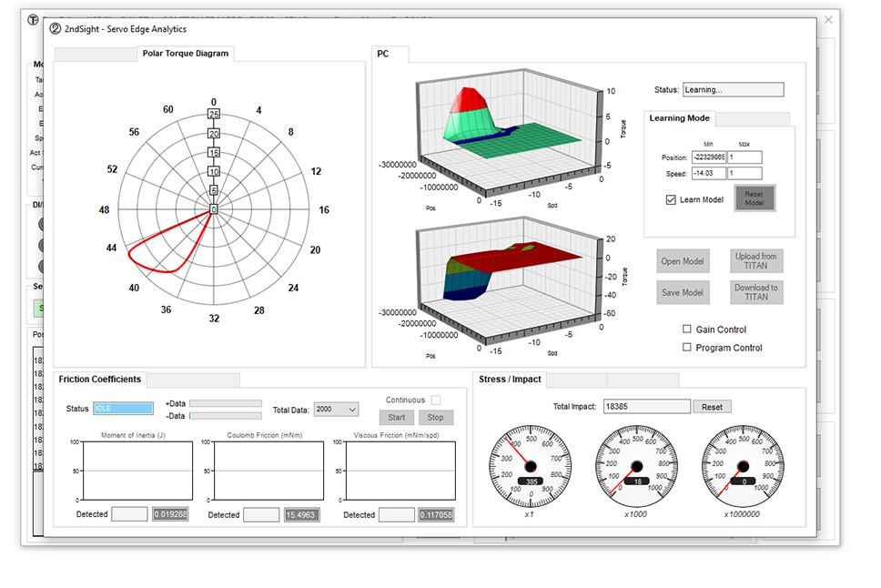Switch to the Polar Torque Diagram tab
The height and width of the screenshot is (588, 881).
pyautogui.click(x=186, y=54)
